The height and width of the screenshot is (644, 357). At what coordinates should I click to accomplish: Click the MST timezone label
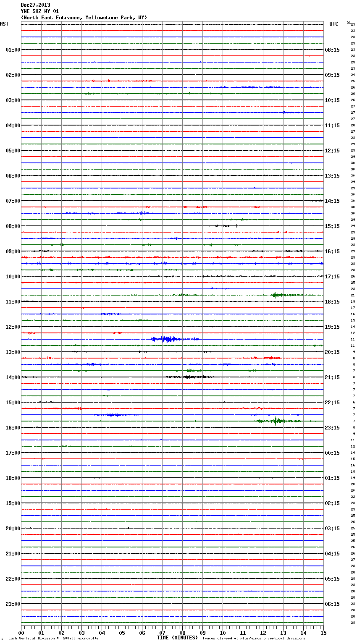pos(4,24)
